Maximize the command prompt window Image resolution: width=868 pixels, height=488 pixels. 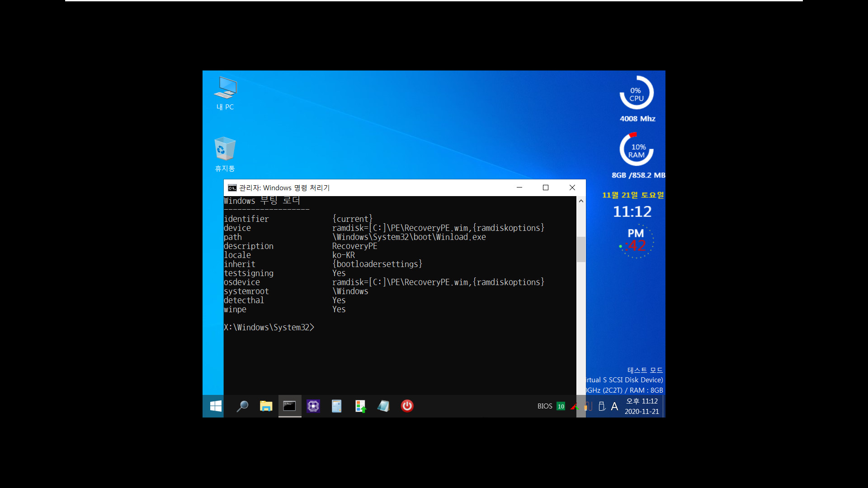coord(546,188)
